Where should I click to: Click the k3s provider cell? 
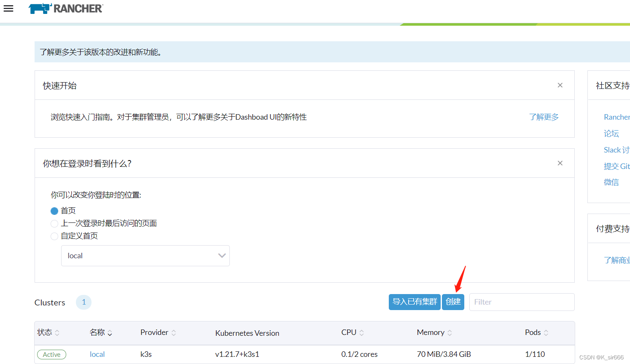[x=146, y=354]
